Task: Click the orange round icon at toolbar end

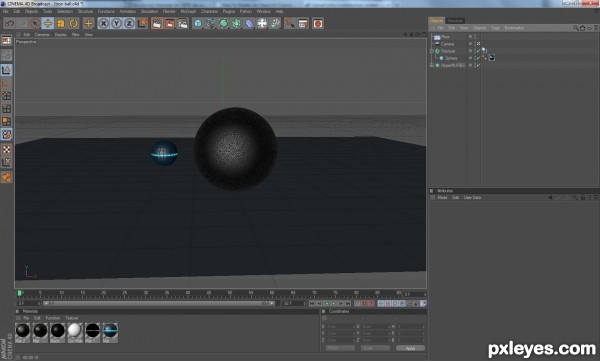Action: pyautogui.click(x=318, y=24)
